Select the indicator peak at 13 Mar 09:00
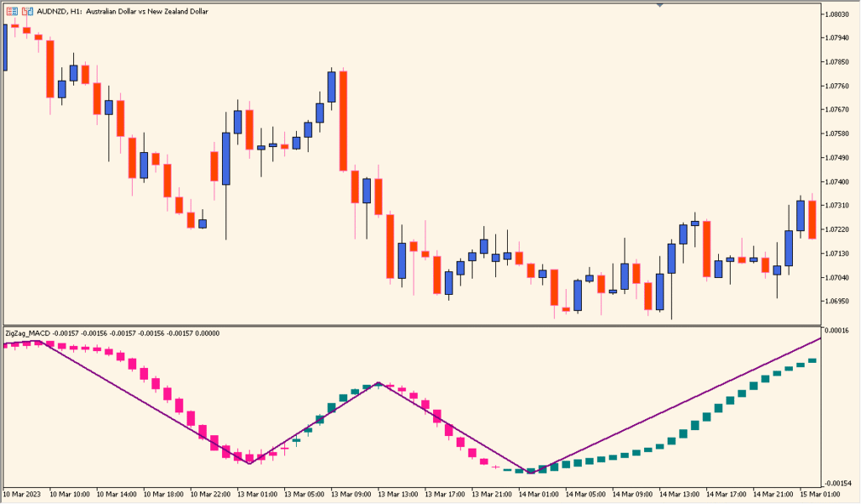Viewport: 861px width, 504px height. point(378,382)
